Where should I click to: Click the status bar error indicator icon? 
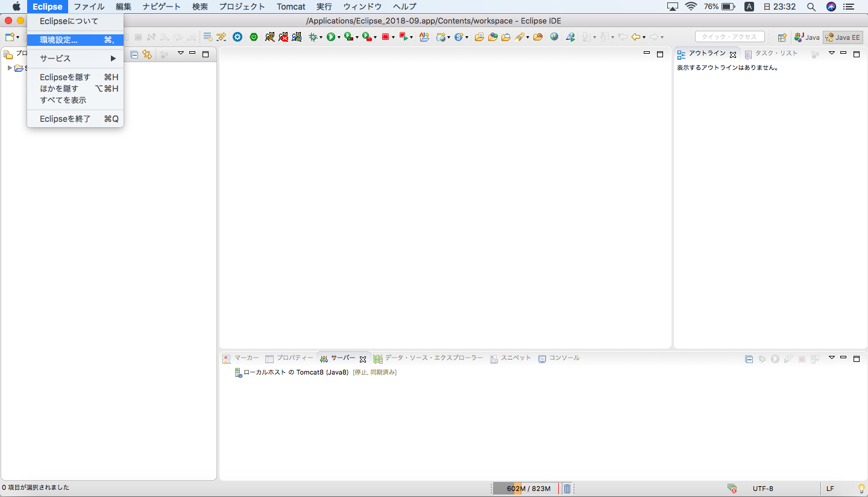pos(732,489)
